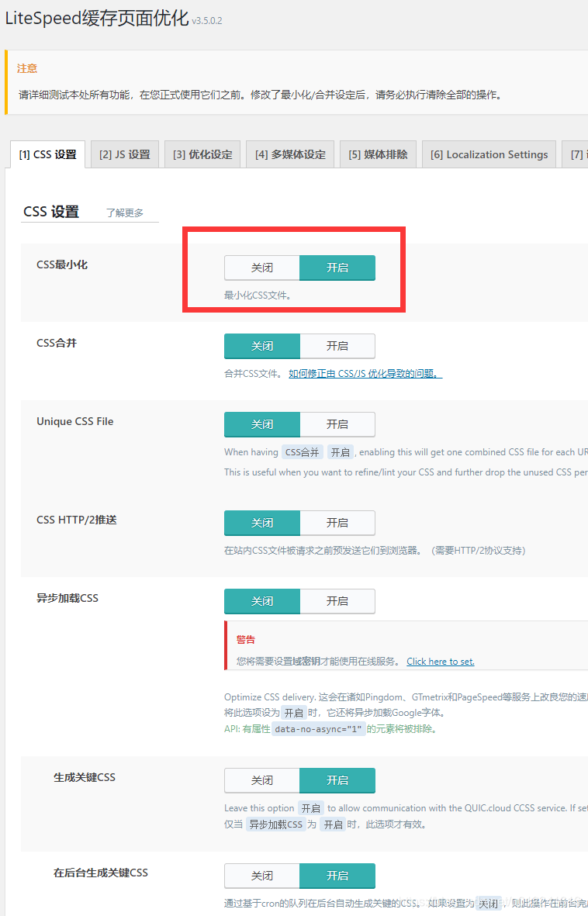Turn on CSS最小化 with the 开启 button

tap(337, 268)
